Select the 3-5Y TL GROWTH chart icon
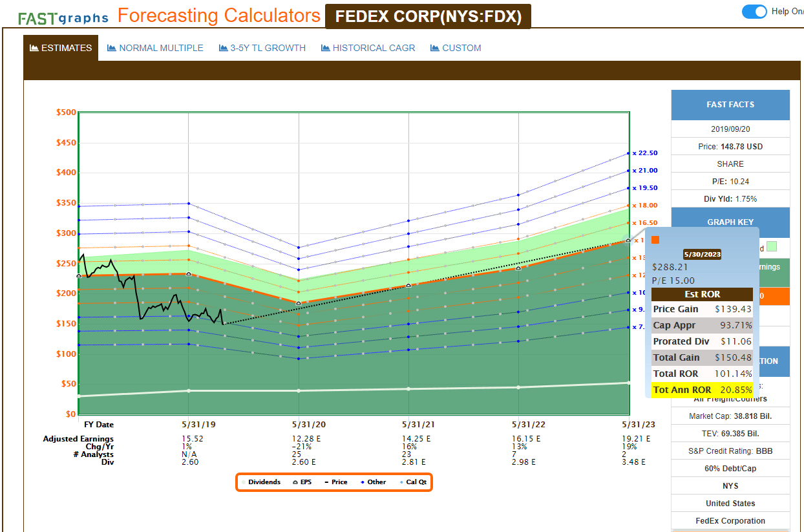The width and height of the screenshot is (804, 532). [222, 47]
